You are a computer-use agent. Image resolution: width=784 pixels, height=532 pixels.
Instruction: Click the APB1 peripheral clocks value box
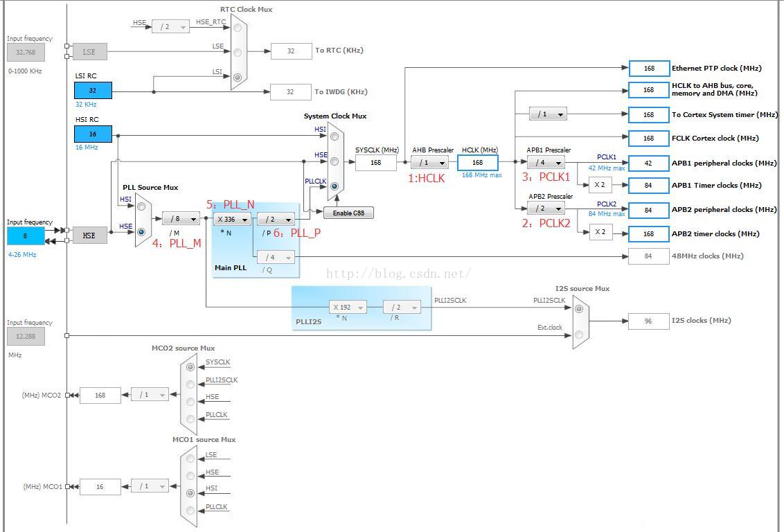pyautogui.click(x=649, y=163)
